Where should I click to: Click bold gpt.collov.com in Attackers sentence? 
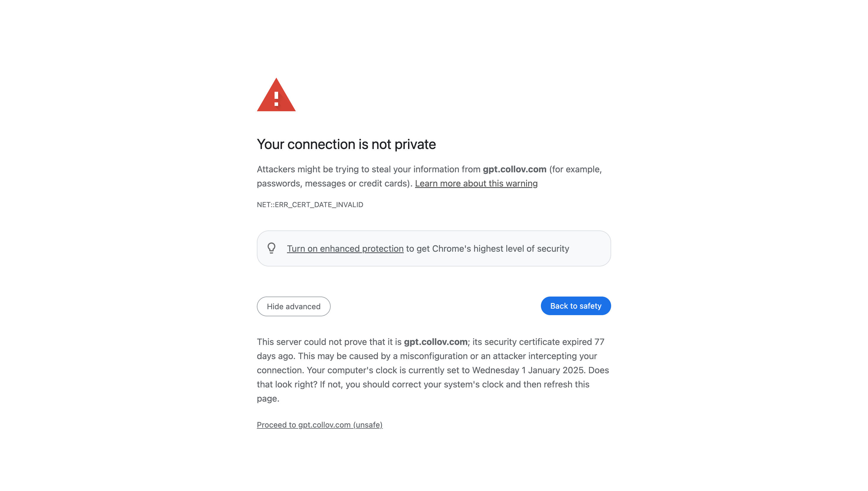(515, 169)
